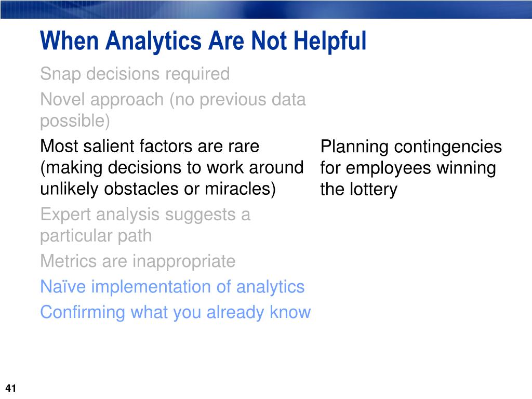Click 'the lottery' text on right
Viewport: 532px width, 399px height.
tap(358, 189)
